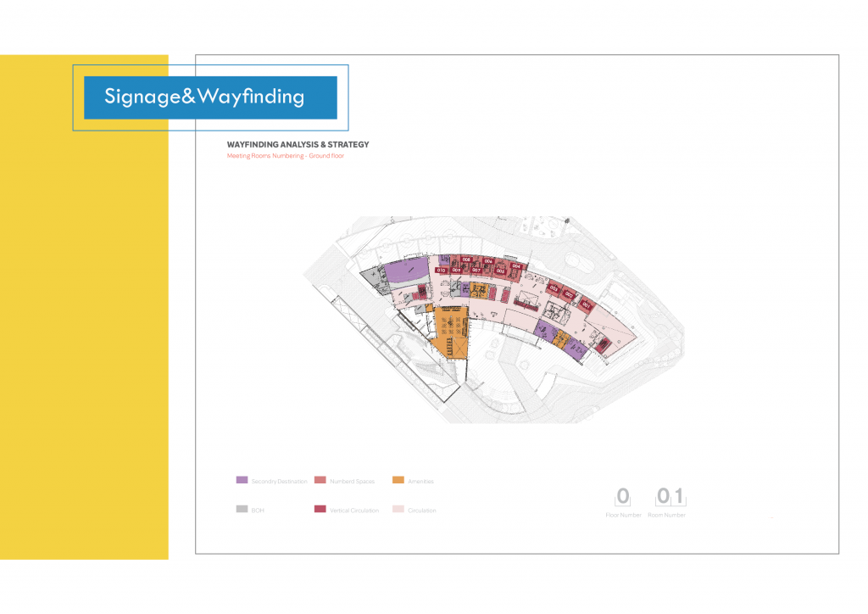Click the Room Number digits 01

click(x=670, y=496)
